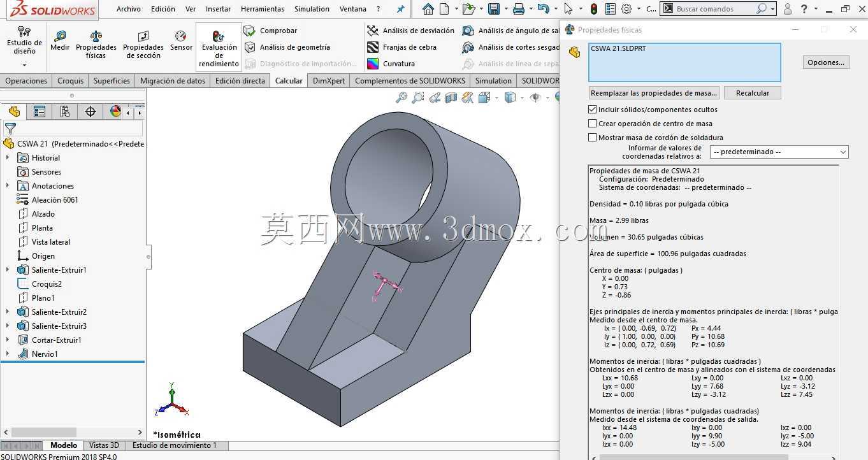Switch to the Superficies ribbon tab
The height and width of the screenshot is (460, 868).
(112, 81)
